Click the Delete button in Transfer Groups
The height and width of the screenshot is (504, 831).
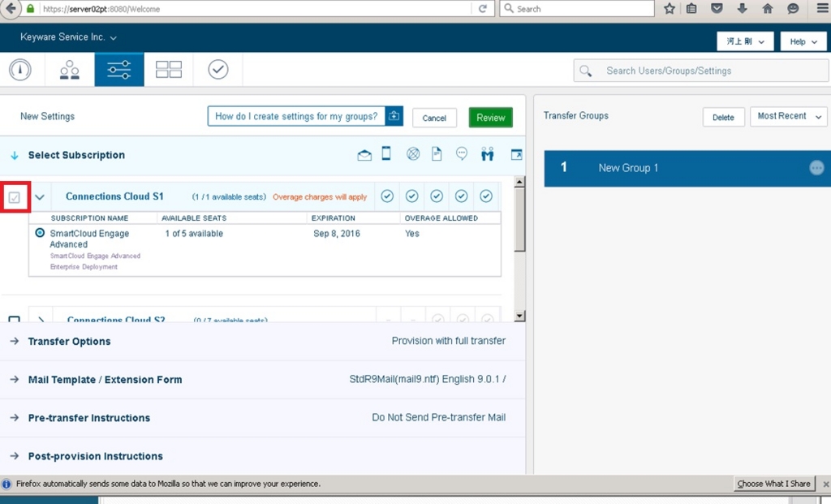[723, 117]
